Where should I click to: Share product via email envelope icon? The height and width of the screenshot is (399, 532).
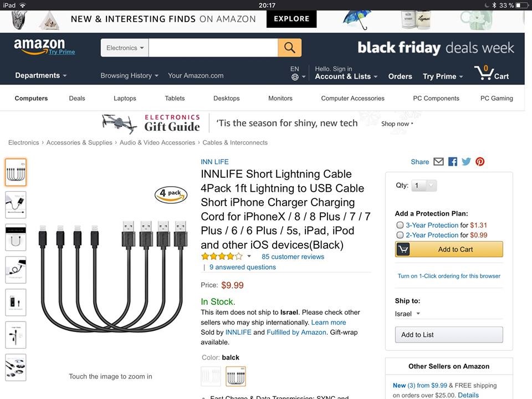(x=438, y=162)
